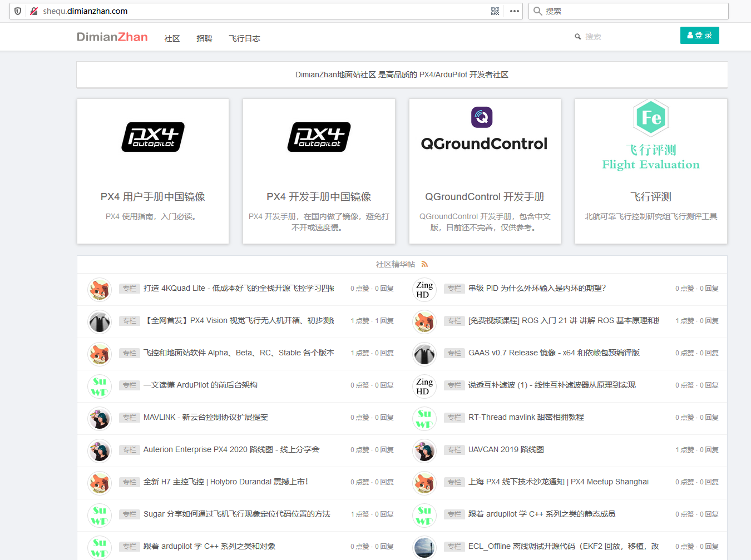
Task: Click the browser search magnifier icon
Action: pyautogui.click(x=538, y=11)
